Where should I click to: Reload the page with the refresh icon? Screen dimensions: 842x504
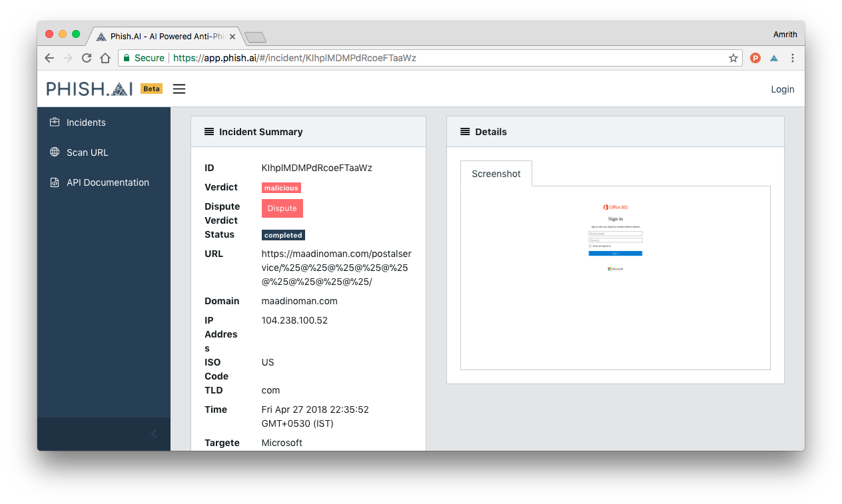click(x=86, y=58)
